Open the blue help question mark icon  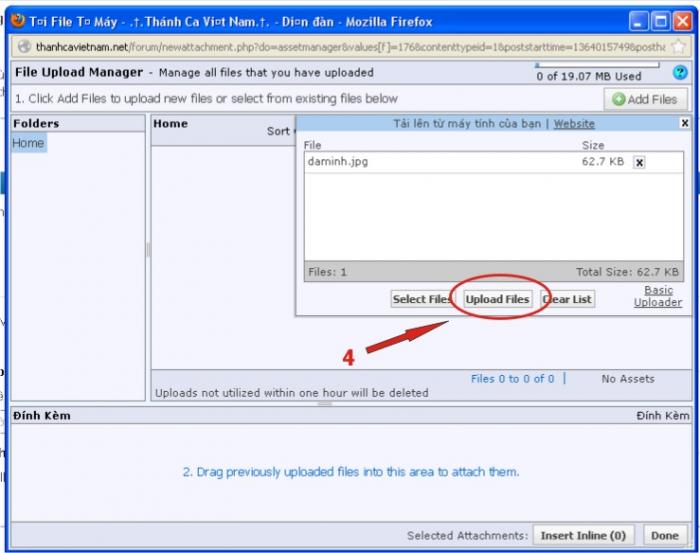680,72
